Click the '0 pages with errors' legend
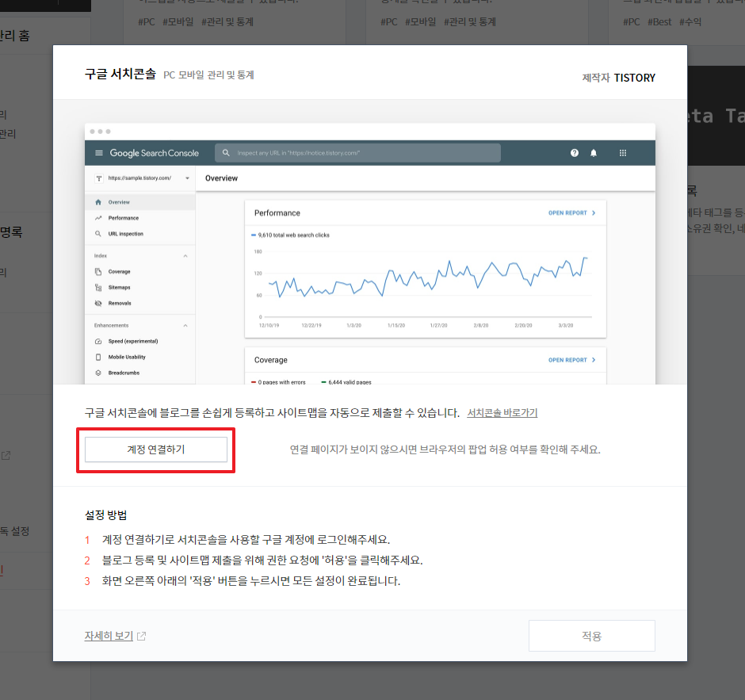Viewport: 745px width, 700px height. [278, 382]
